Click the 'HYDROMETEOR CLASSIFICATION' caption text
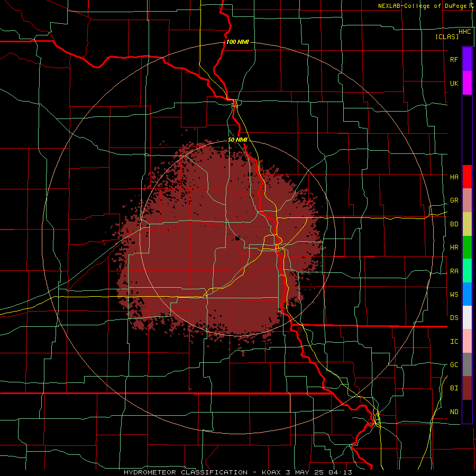476x476 pixels. point(186,472)
